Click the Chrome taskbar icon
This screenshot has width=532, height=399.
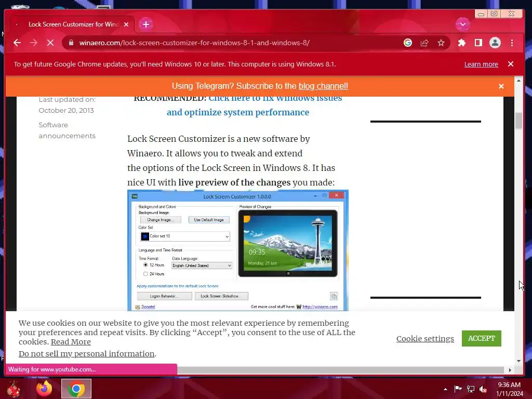76,389
